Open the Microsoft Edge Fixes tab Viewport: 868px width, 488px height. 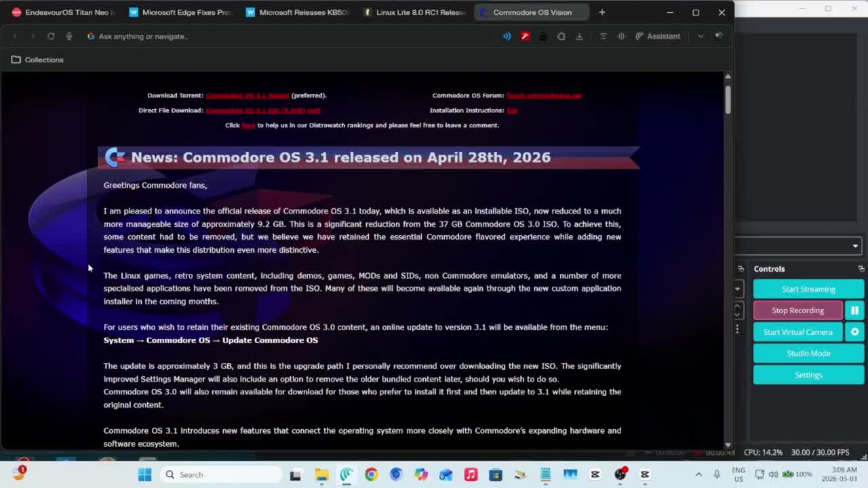(x=180, y=12)
